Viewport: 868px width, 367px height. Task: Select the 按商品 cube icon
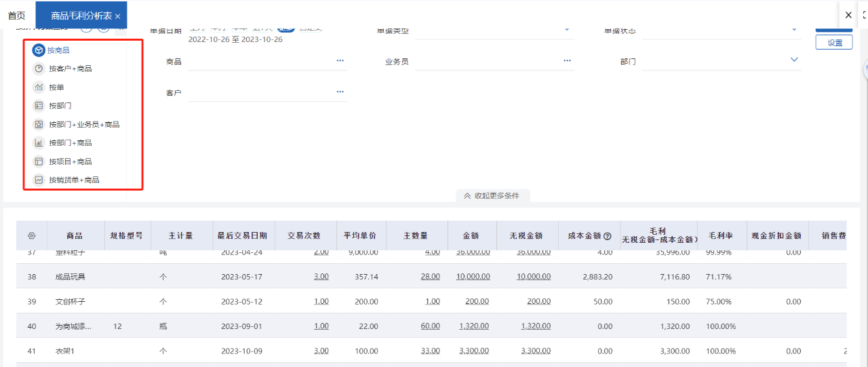pos(39,50)
